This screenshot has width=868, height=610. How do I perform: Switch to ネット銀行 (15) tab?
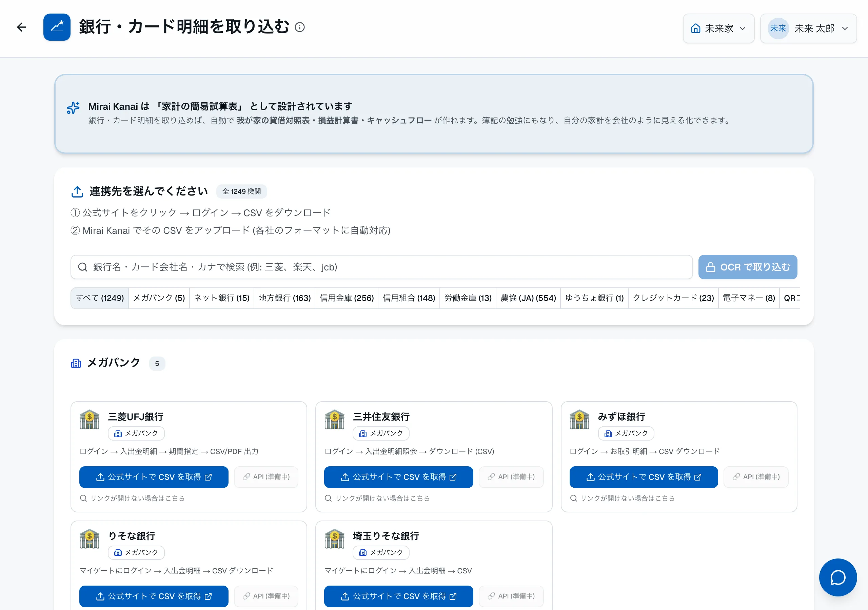pos(222,298)
